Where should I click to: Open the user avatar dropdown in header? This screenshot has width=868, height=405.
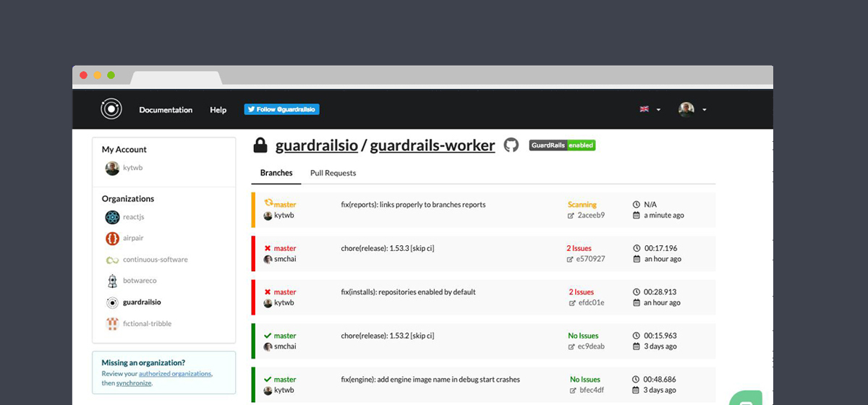(692, 109)
